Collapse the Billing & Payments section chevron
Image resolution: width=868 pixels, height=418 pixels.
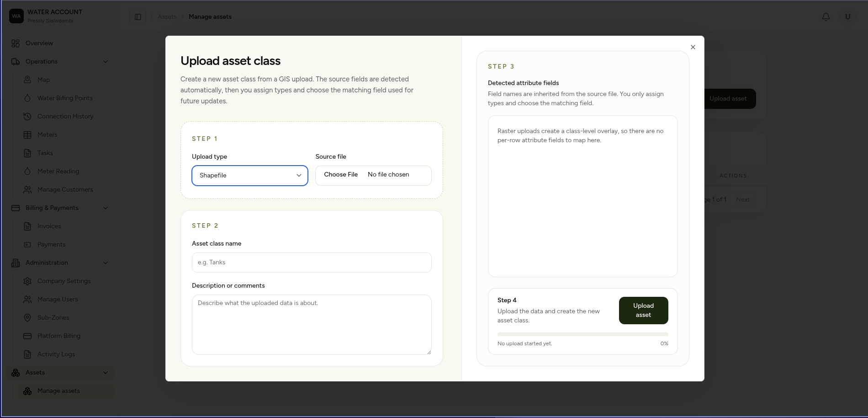pyautogui.click(x=106, y=208)
